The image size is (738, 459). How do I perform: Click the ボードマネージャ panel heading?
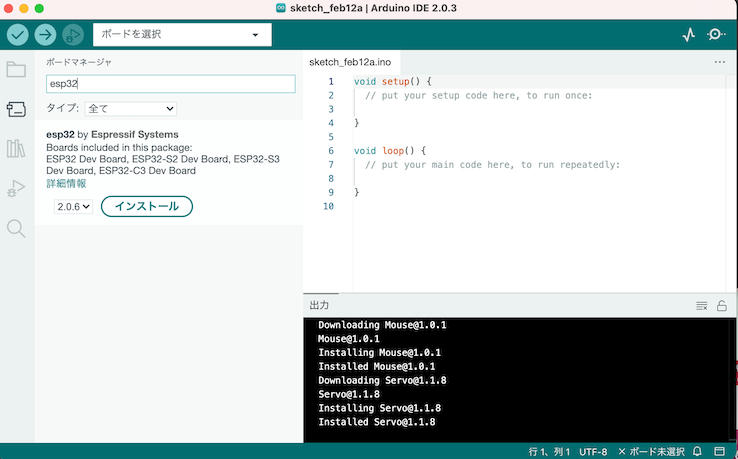coord(79,62)
